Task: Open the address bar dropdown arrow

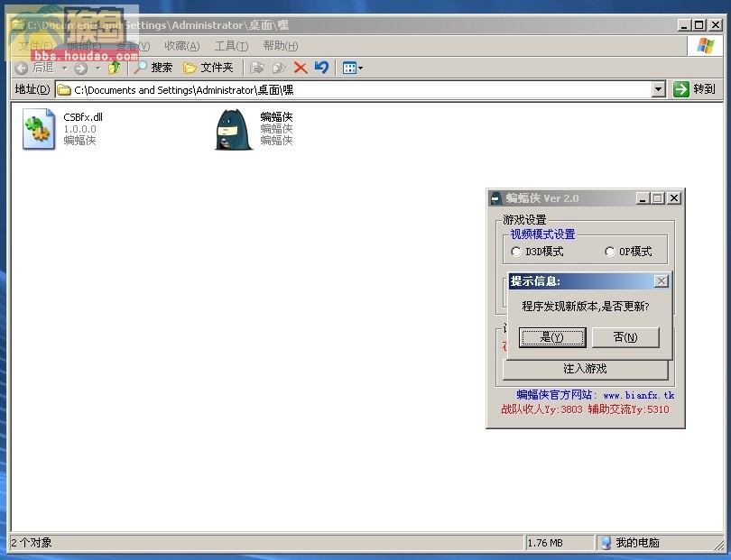Action: pos(658,89)
